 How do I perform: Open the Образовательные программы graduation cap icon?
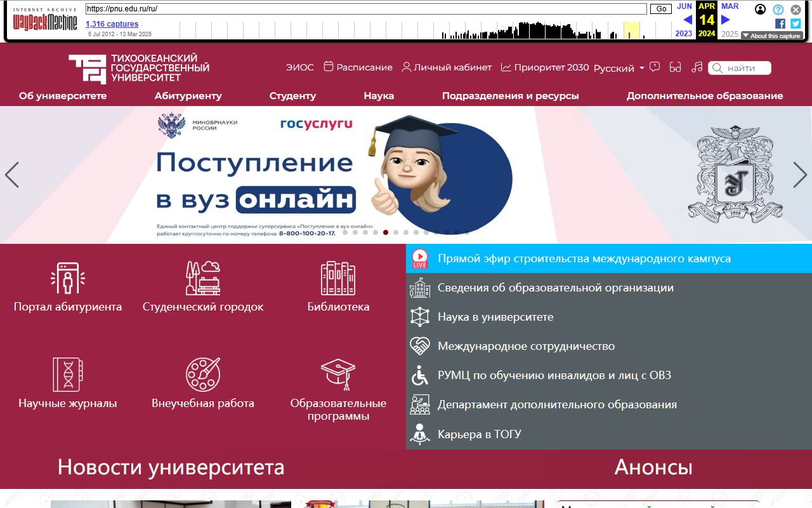point(338,375)
